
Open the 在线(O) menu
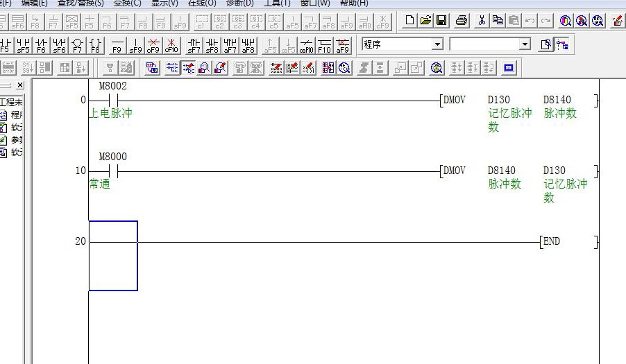pos(202,3)
